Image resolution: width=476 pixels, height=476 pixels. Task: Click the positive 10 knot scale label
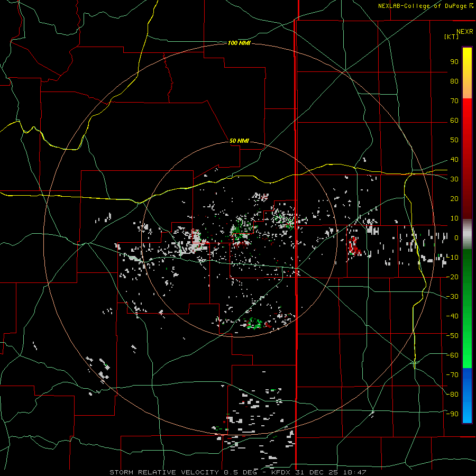click(454, 218)
